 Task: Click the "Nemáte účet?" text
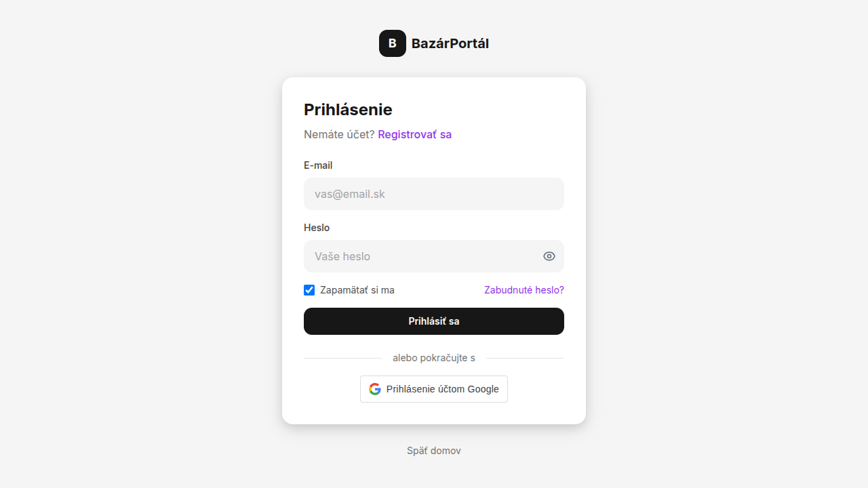pyautogui.click(x=339, y=134)
